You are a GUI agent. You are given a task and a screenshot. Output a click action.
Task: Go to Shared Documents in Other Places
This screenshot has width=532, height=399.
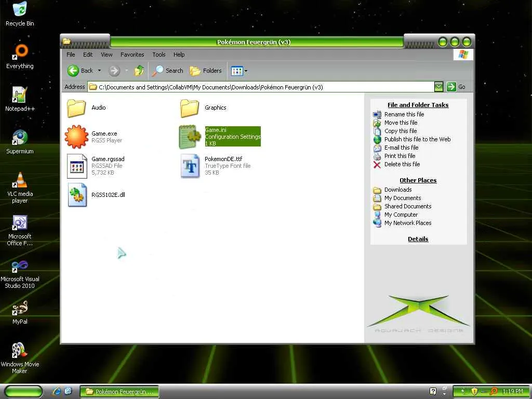pyautogui.click(x=408, y=206)
